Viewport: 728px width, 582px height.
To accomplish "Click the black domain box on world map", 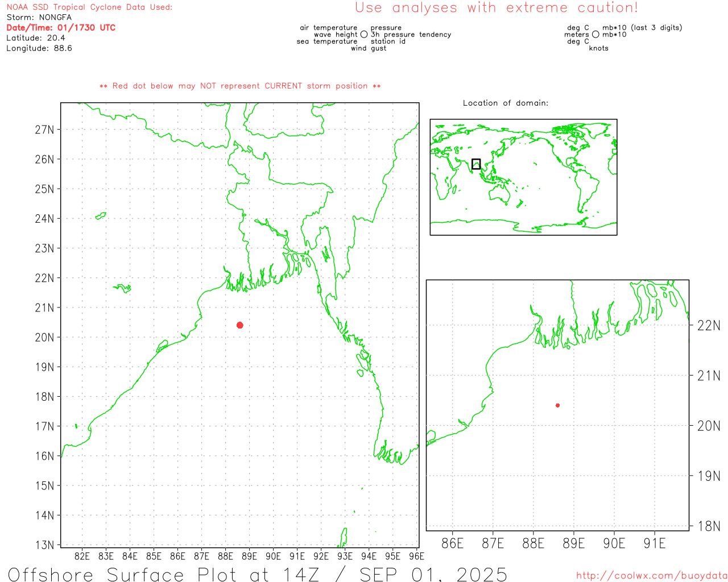I will [477, 164].
